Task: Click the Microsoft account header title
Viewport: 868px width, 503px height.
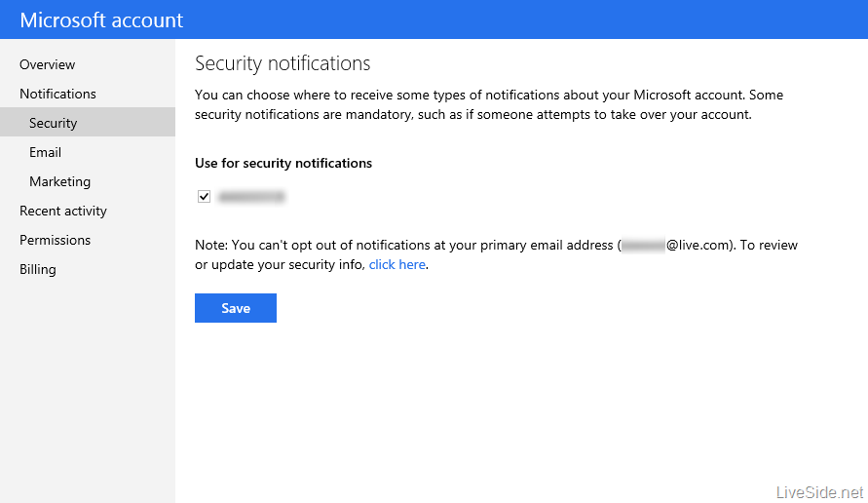Action: 101,19
